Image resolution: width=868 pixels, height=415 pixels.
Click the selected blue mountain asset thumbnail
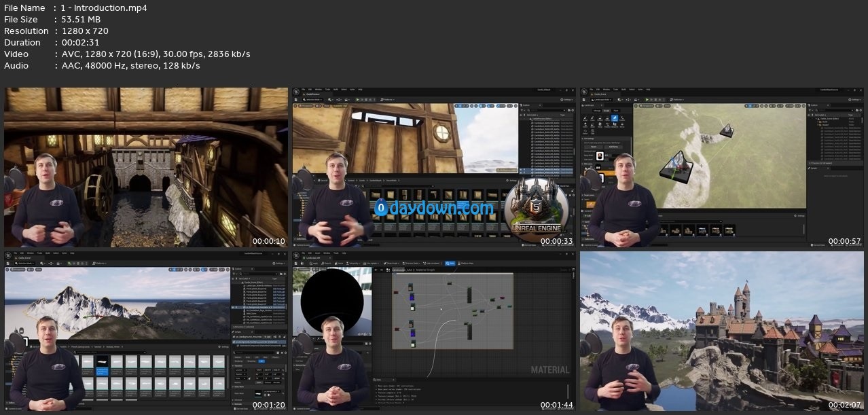tap(102, 363)
